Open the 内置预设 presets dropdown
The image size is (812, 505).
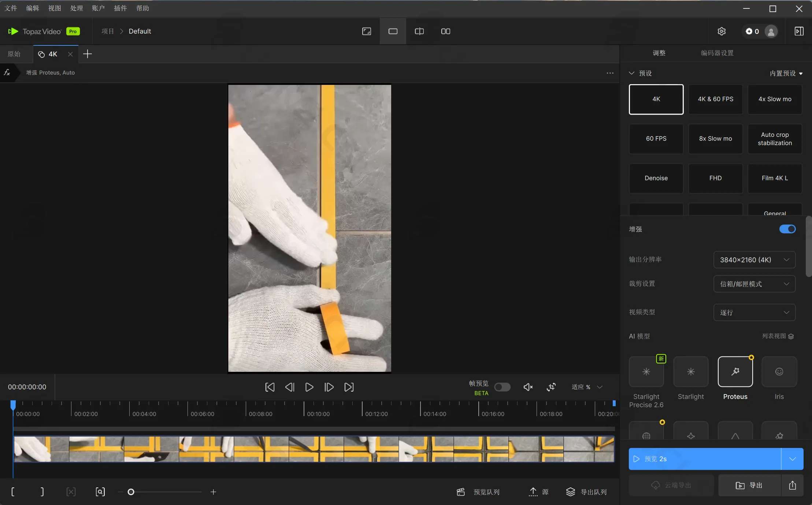(x=786, y=73)
